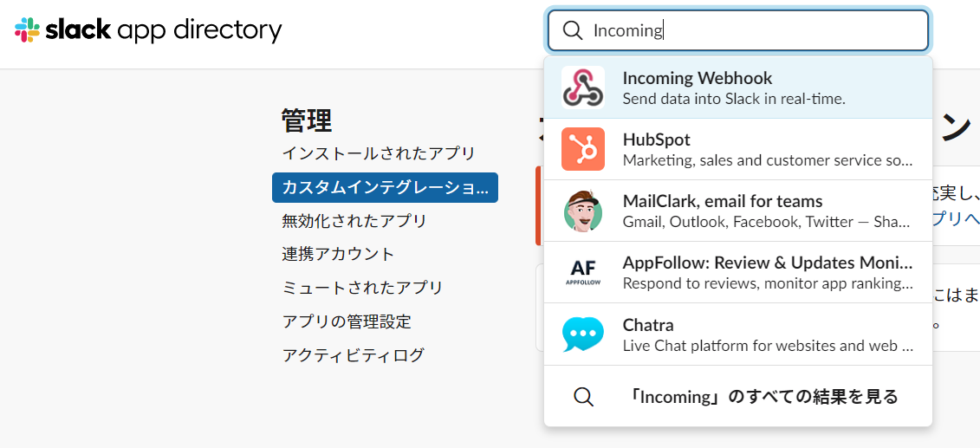980x448 pixels.
Task: Click 'Respond to reviews, monitor app ranking' description
Action: pos(768,283)
